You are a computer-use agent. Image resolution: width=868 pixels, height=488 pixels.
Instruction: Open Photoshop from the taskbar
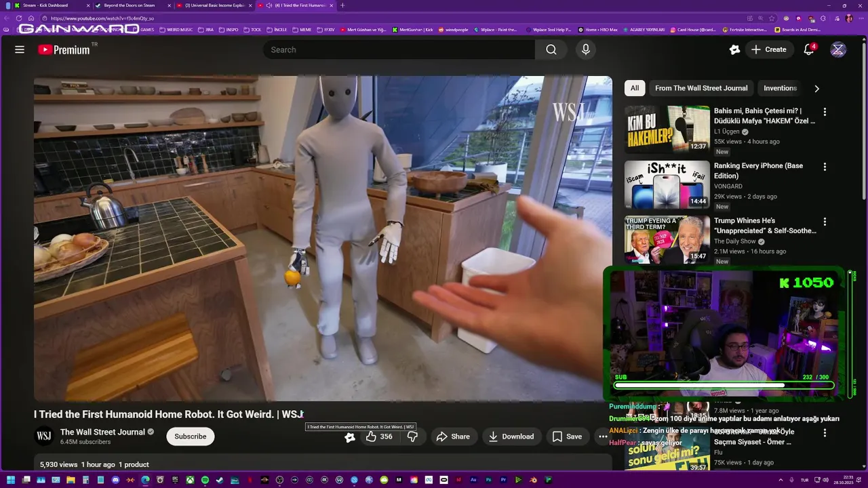tap(489, 480)
